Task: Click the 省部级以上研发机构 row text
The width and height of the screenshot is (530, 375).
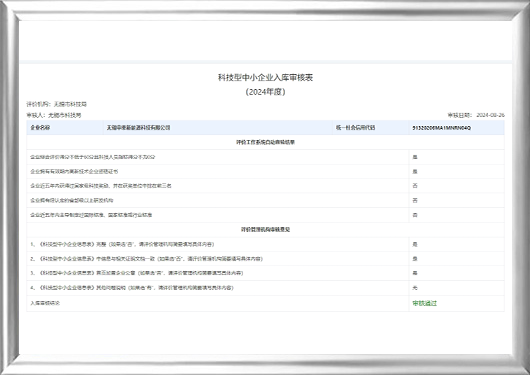Action: pyautogui.click(x=72, y=200)
